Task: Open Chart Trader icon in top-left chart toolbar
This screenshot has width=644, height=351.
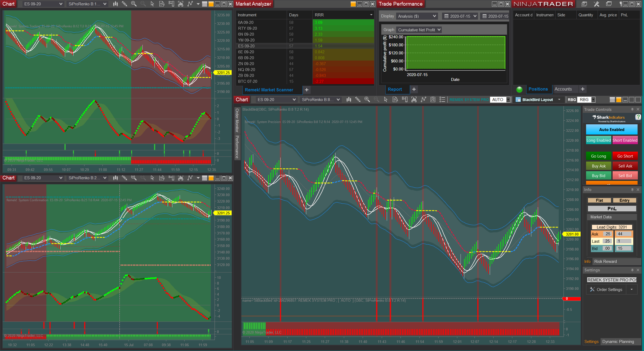Action: (171, 4)
